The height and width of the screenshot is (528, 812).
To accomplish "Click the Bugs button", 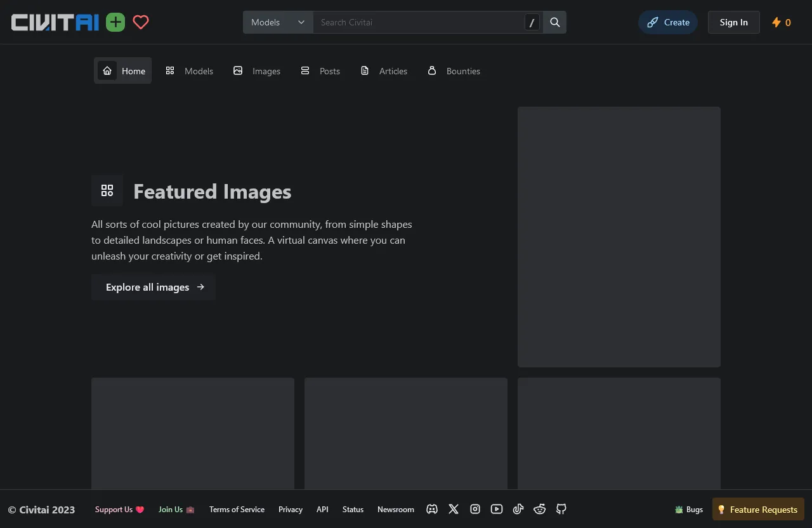I will coord(689,509).
